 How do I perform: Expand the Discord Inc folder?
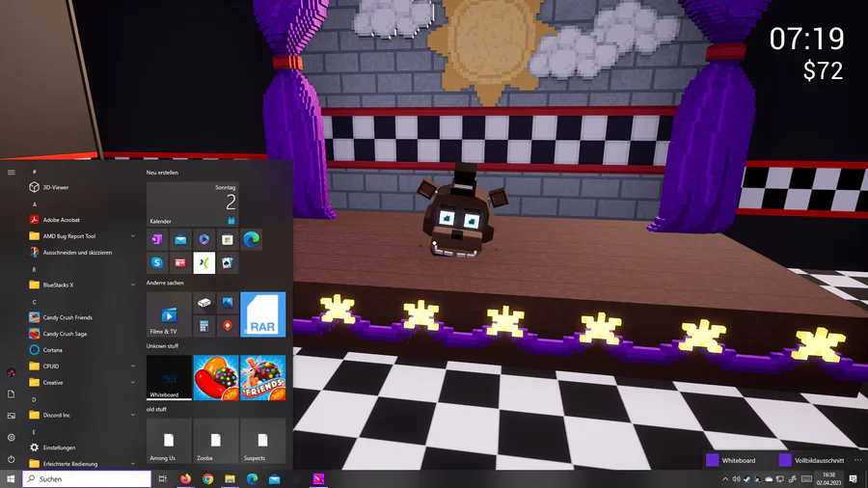[82, 415]
